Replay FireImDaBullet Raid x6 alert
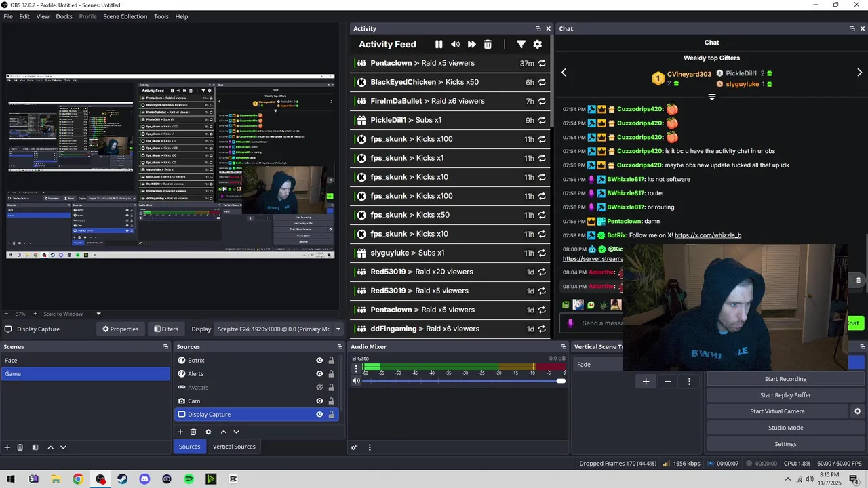The image size is (868, 488). (x=542, y=101)
